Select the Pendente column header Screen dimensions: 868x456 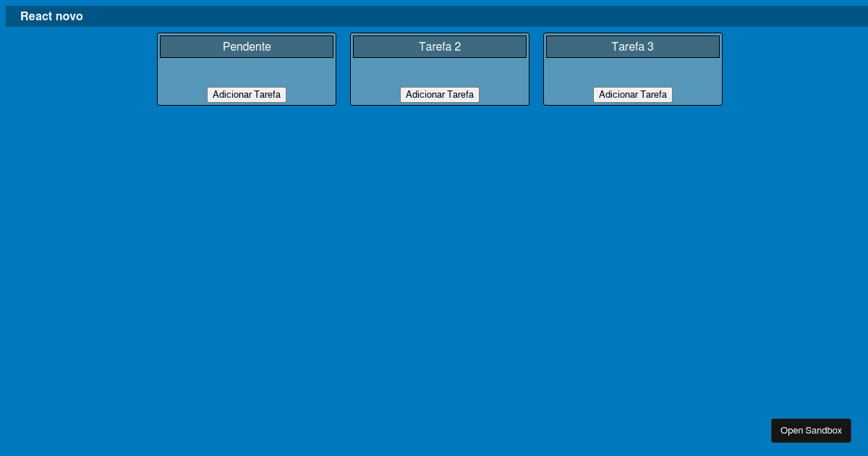click(247, 46)
